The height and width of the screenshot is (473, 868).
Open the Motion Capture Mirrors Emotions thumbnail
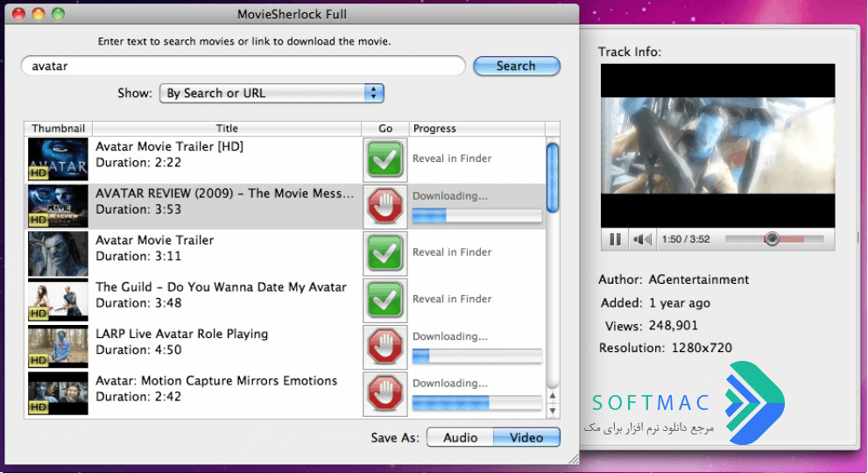[58, 394]
